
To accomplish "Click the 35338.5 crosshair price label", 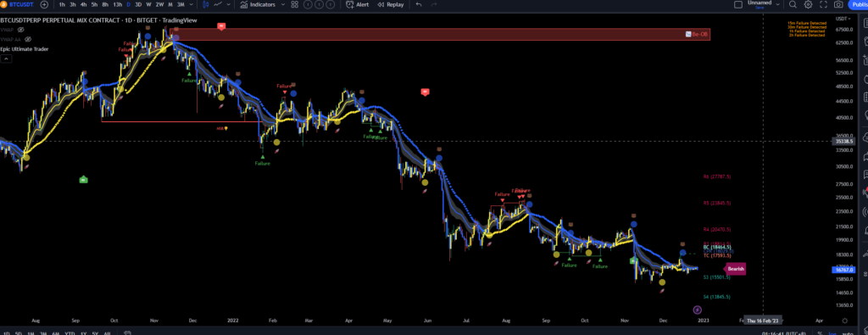I will [843, 142].
